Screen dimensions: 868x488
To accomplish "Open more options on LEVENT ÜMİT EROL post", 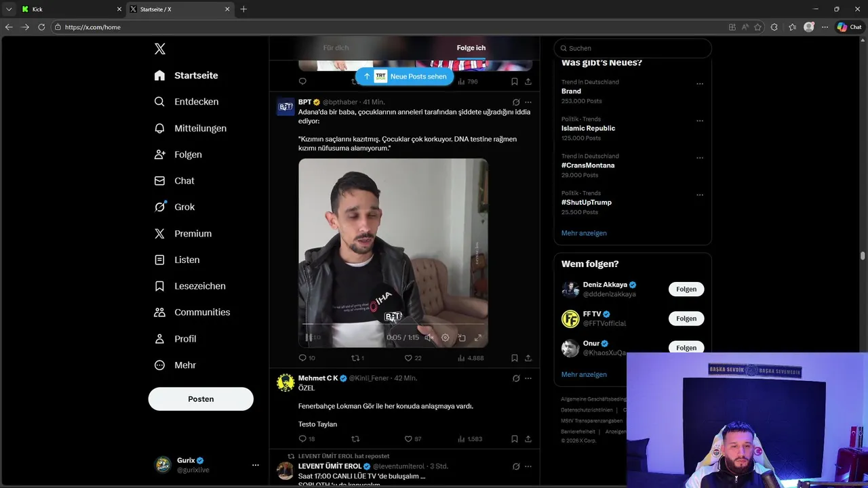I will (x=528, y=466).
